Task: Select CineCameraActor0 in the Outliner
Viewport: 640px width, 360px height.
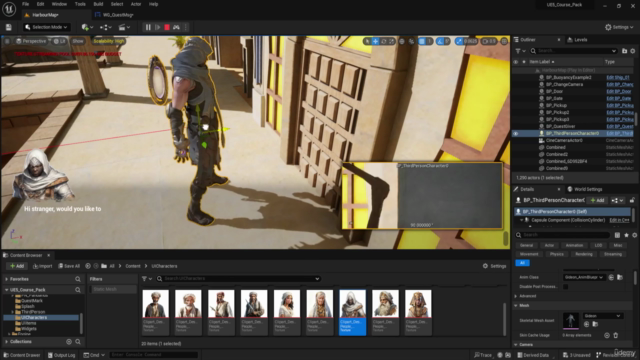Action: point(564,140)
